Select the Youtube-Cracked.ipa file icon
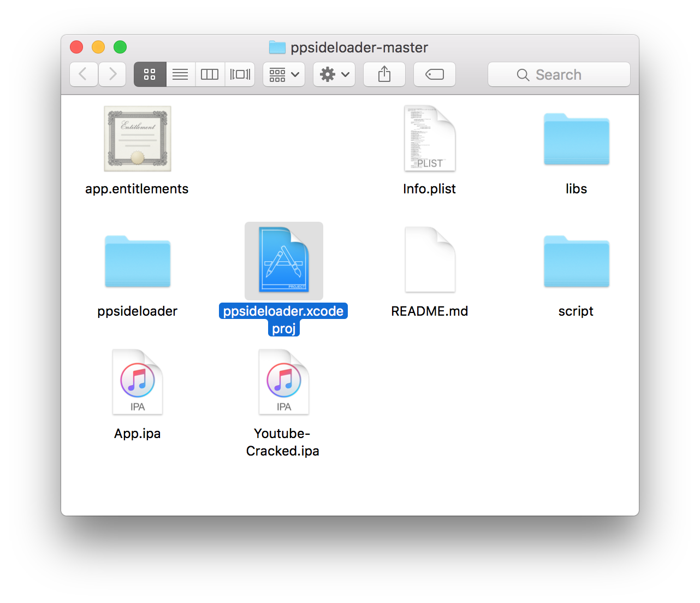 click(284, 382)
